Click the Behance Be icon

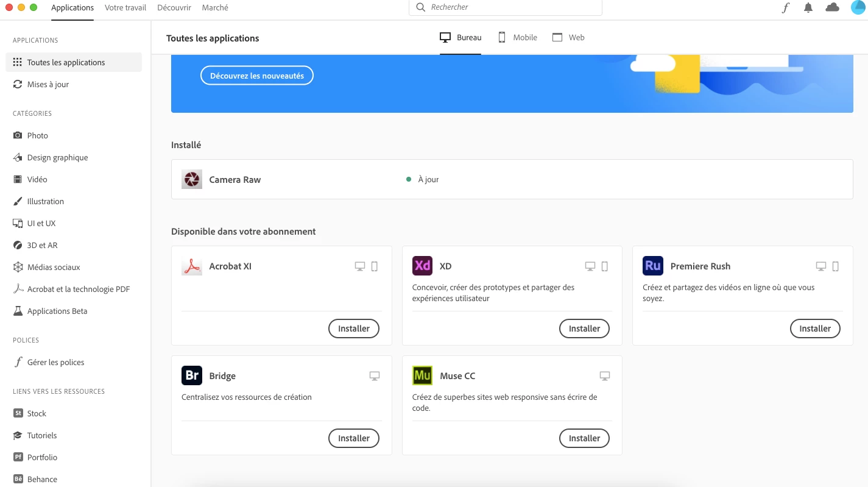[x=18, y=479]
